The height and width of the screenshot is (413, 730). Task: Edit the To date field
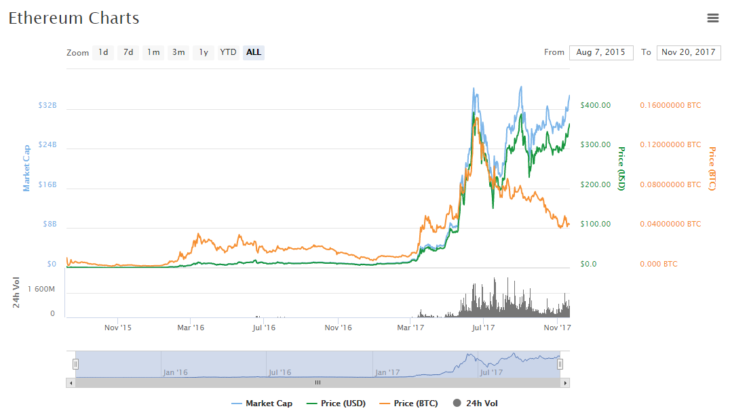(x=689, y=52)
